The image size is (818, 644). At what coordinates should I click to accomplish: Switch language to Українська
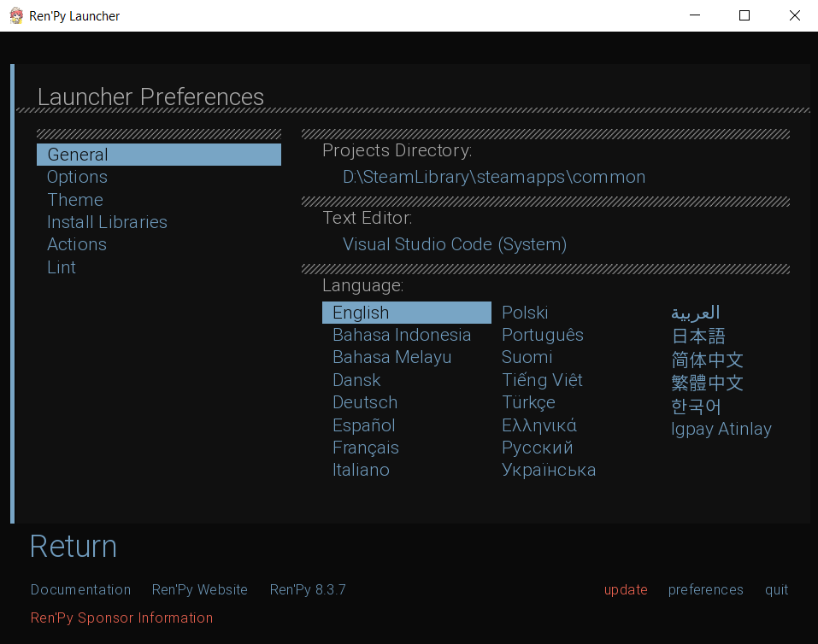point(549,470)
